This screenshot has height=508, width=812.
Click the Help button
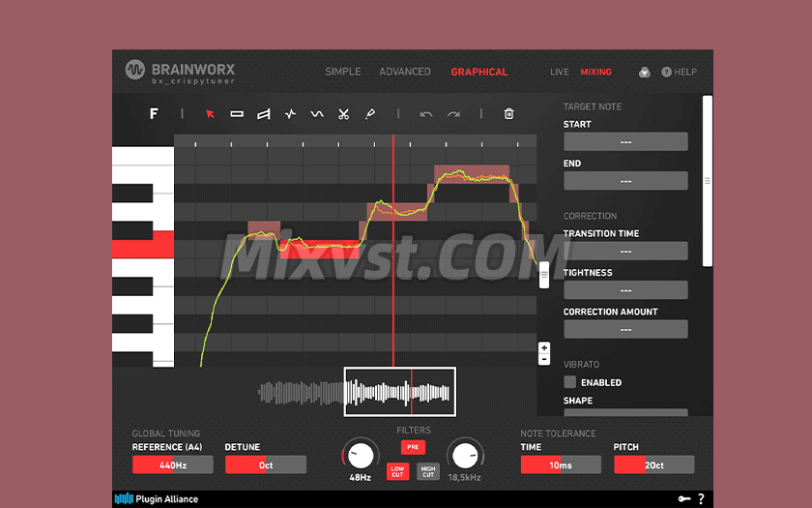tap(679, 72)
